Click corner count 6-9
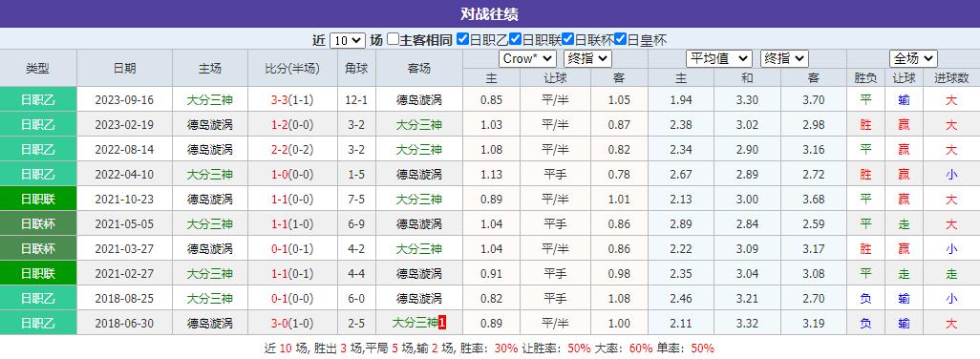Image resolution: width=980 pixels, height=359 pixels. click(357, 224)
